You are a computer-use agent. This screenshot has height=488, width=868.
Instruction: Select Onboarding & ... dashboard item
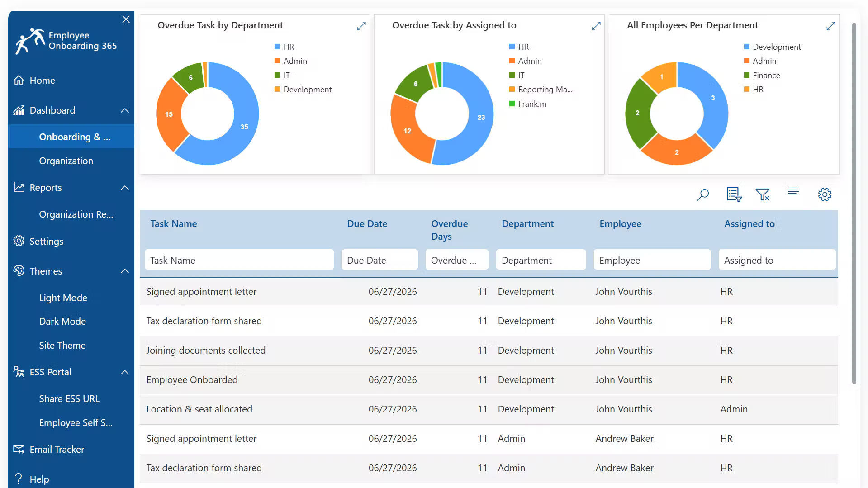point(71,137)
